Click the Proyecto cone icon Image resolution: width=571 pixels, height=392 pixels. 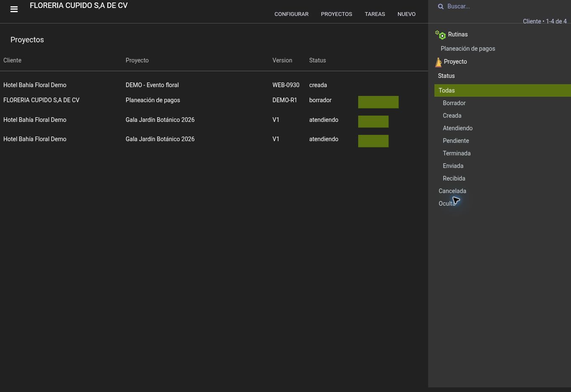438,62
